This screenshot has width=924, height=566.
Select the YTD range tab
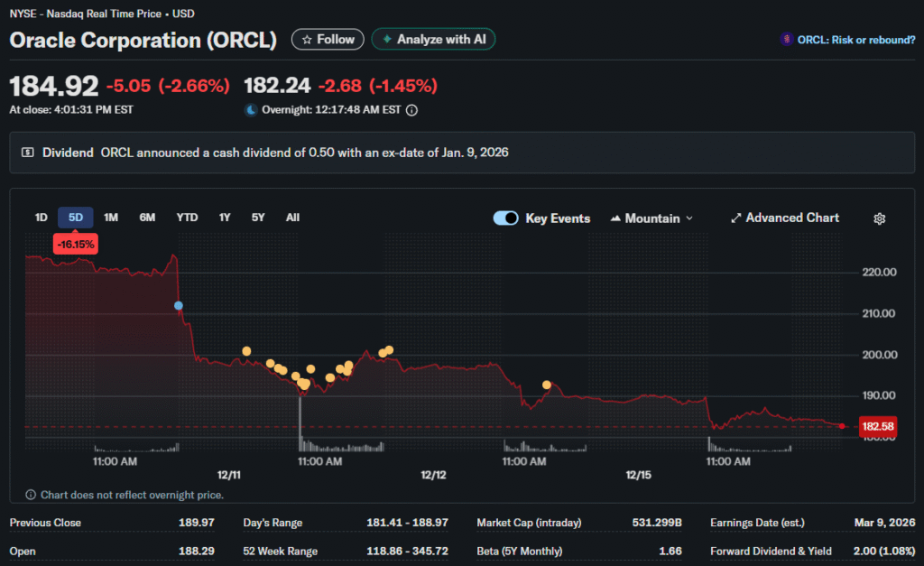pyautogui.click(x=187, y=218)
